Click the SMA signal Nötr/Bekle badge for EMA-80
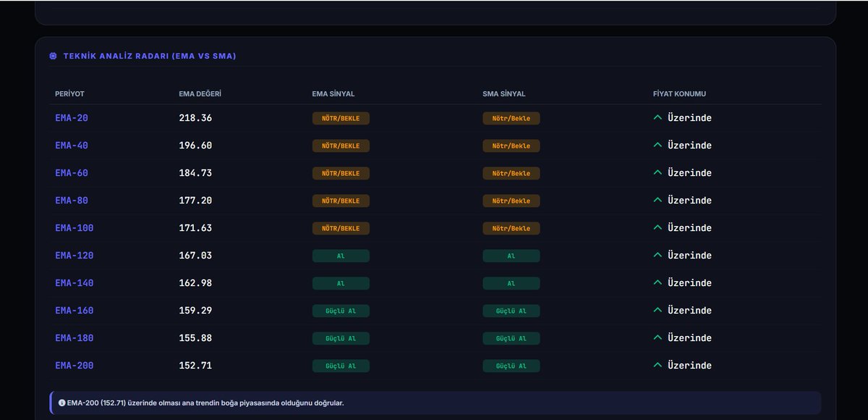This screenshot has width=868, height=420. click(x=511, y=201)
